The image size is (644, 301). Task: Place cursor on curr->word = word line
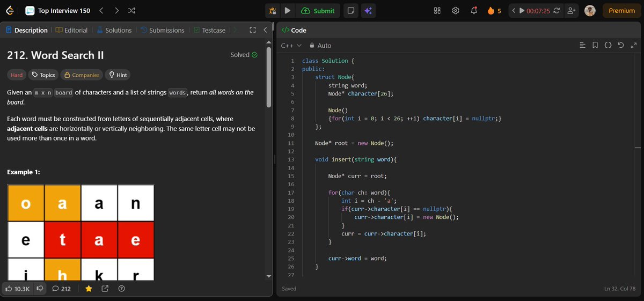point(357,258)
